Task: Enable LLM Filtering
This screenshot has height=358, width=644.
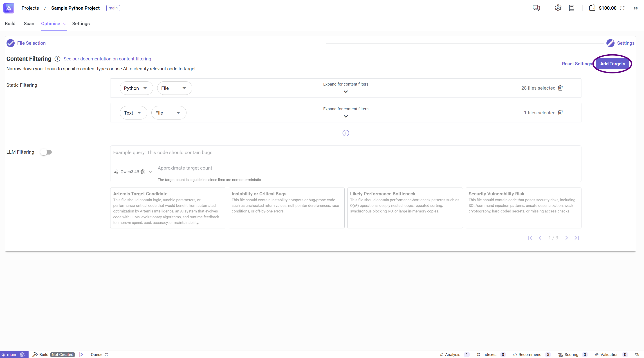Action: pyautogui.click(x=46, y=152)
